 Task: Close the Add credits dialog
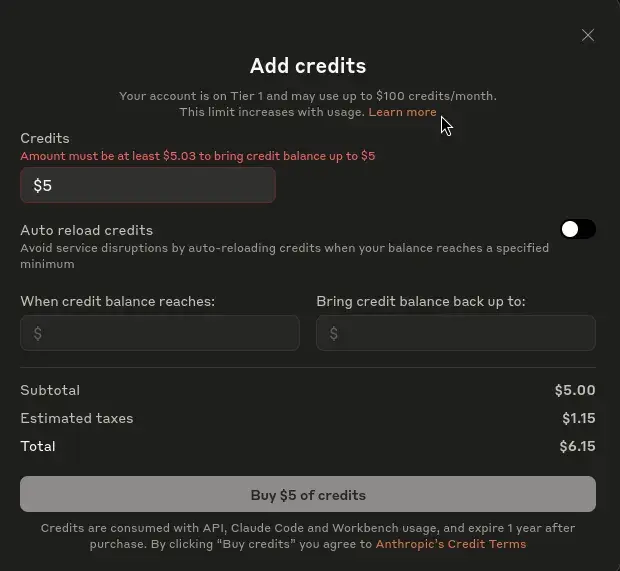(588, 35)
